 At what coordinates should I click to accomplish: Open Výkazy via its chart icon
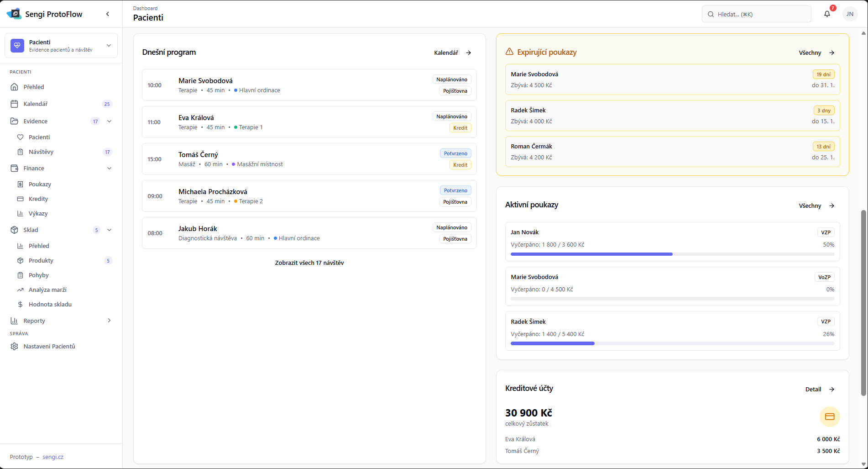(20, 213)
